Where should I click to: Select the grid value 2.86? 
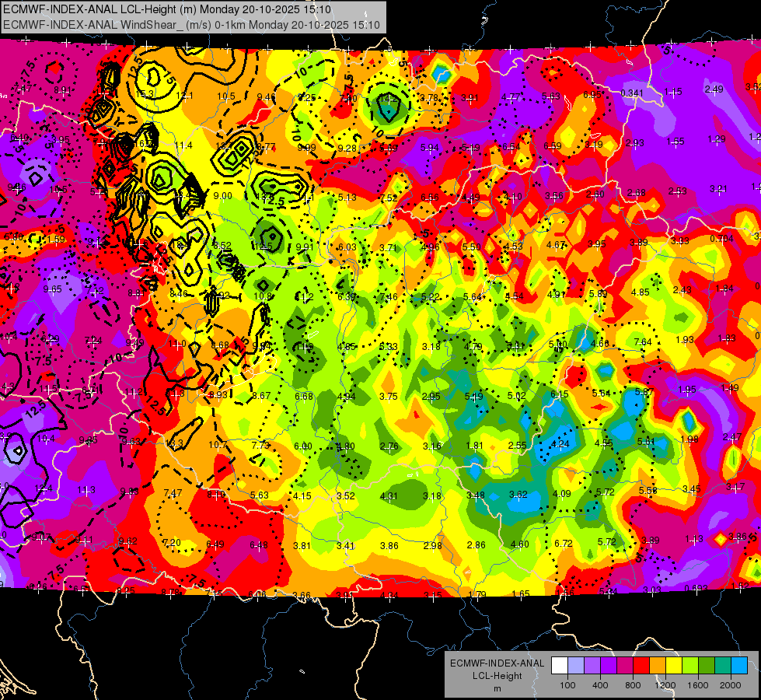(476, 545)
